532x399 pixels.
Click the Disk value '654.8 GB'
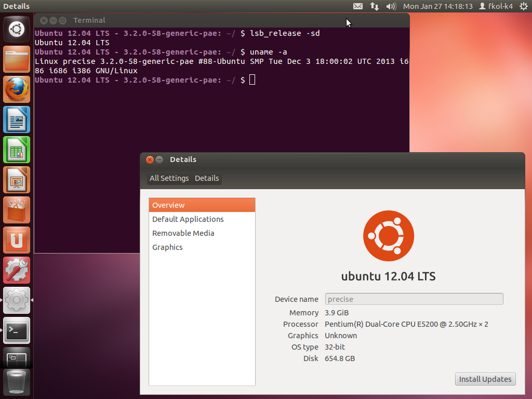[340, 358]
